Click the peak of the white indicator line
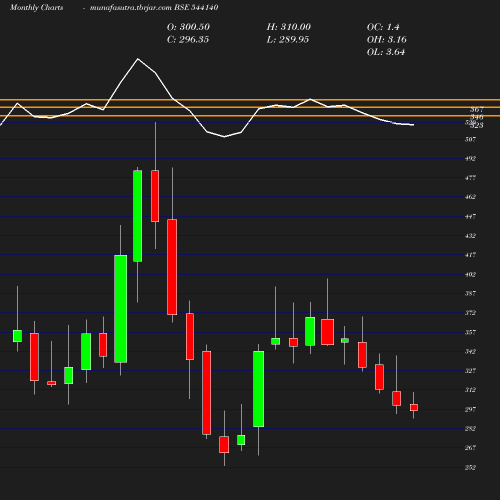This screenshot has height=500, width=500. pyautogui.click(x=138, y=59)
